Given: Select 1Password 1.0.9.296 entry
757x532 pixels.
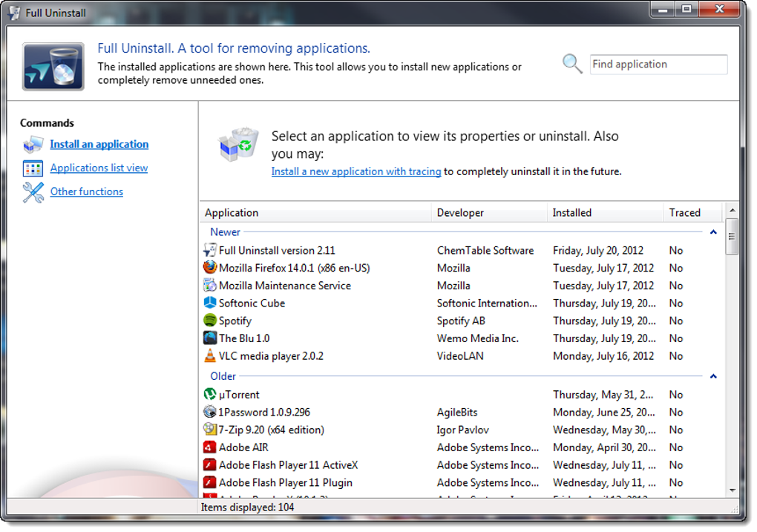Looking at the screenshot, I should tap(264, 413).
